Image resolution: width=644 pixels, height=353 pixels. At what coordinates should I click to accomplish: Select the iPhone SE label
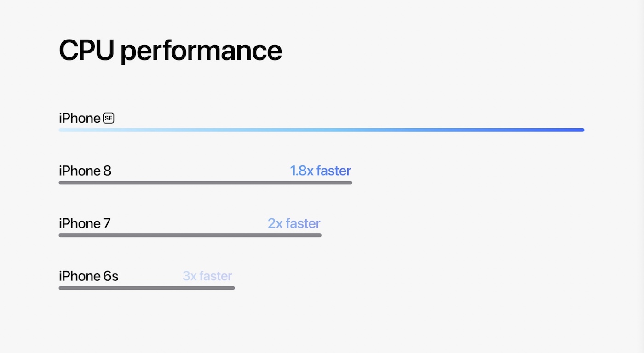click(86, 118)
